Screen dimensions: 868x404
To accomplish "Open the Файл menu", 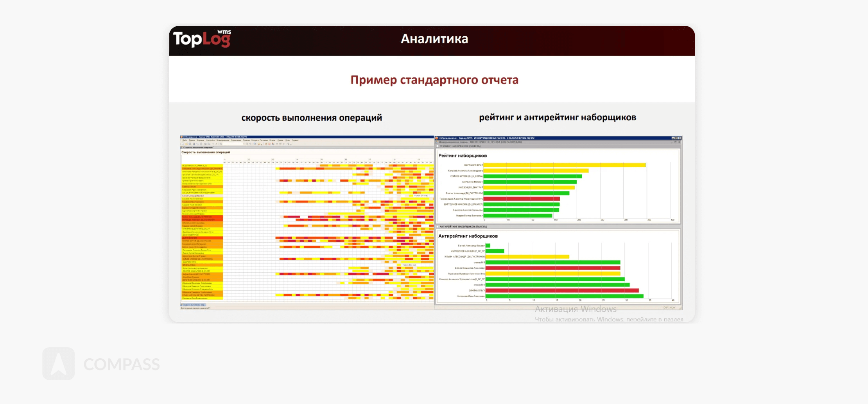I will coord(185,140).
